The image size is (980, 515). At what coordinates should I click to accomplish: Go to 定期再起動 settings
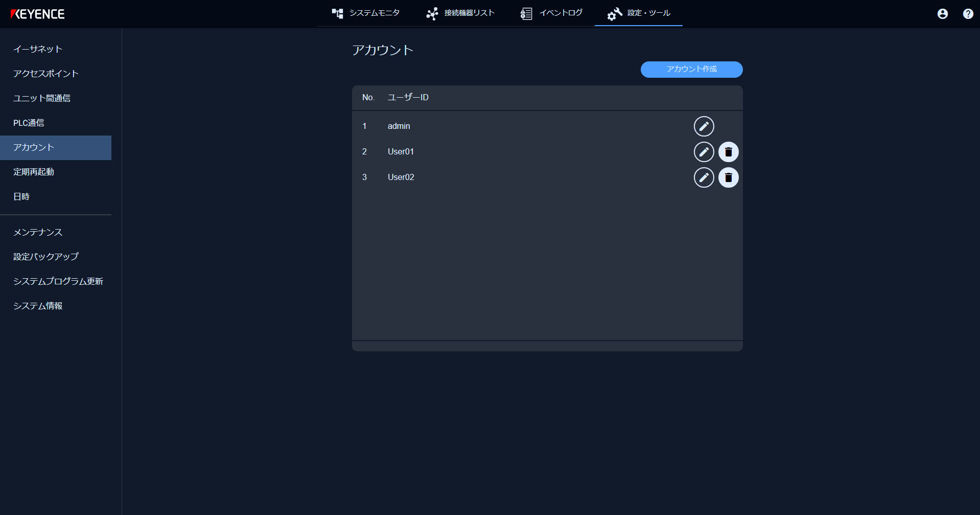tap(33, 172)
